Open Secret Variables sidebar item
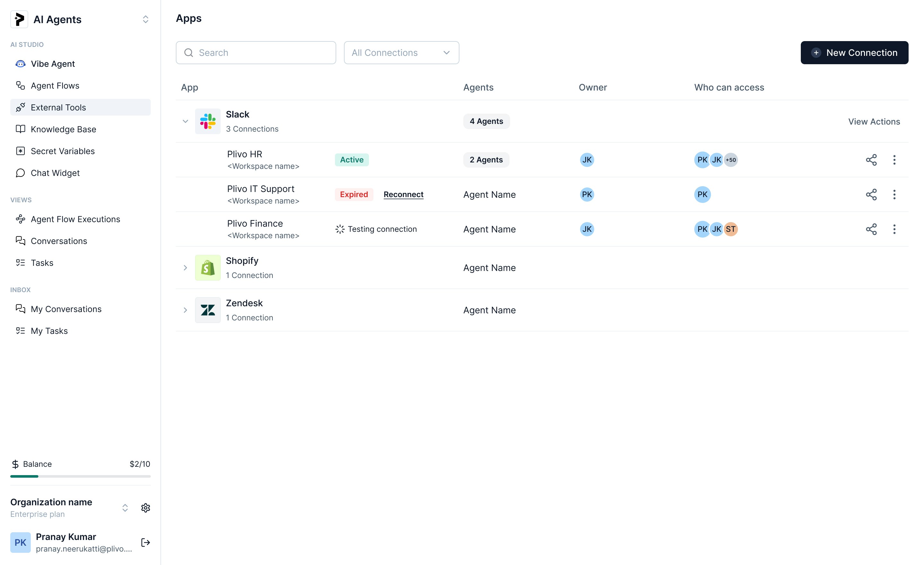The height and width of the screenshot is (565, 924). coord(63,151)
